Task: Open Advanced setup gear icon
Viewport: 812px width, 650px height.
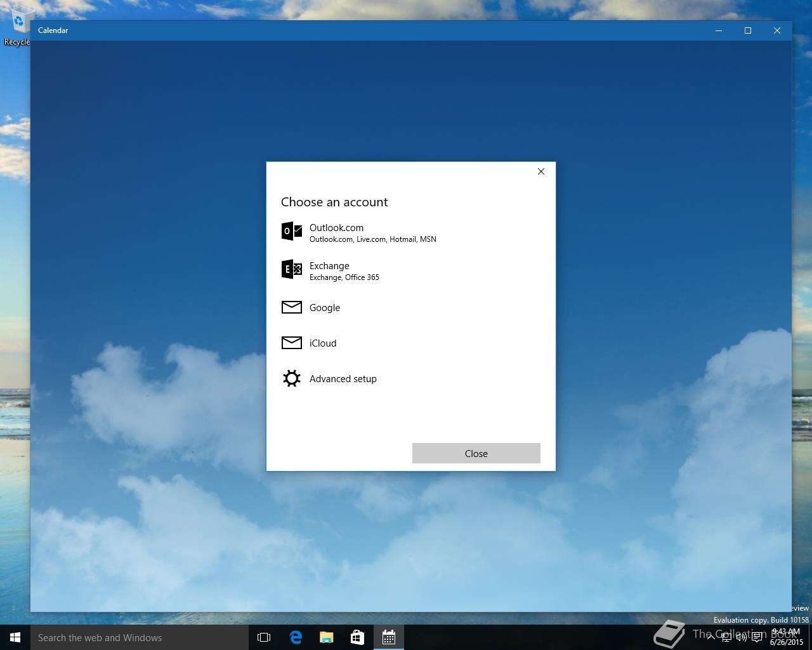Action: (292, 378)
